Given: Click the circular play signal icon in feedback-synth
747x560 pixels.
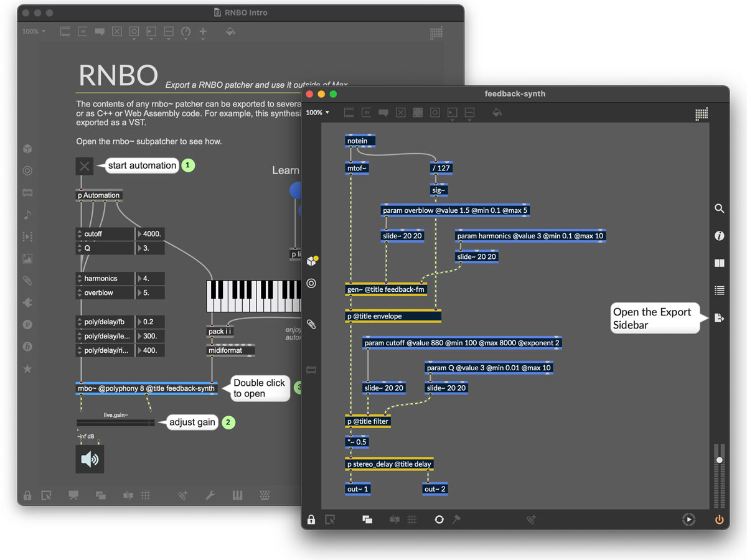Looking at the screenshot, I should [688, 519].
